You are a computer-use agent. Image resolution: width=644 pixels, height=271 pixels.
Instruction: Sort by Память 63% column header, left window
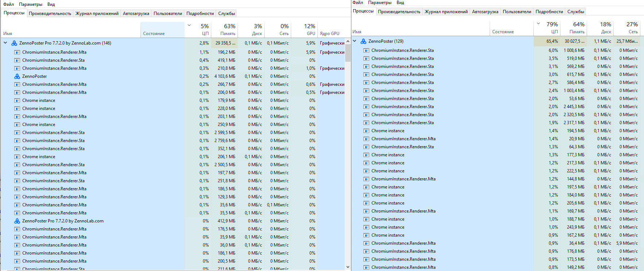click(224, 30)
